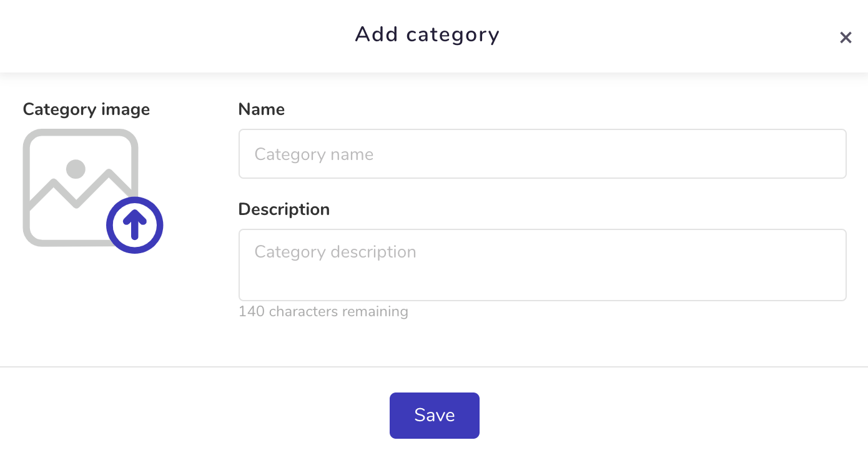Click the sun circle in placeholder image
The width and height of the screenshot is (868, 460).
pyautogui.click(x=76, y=169)
